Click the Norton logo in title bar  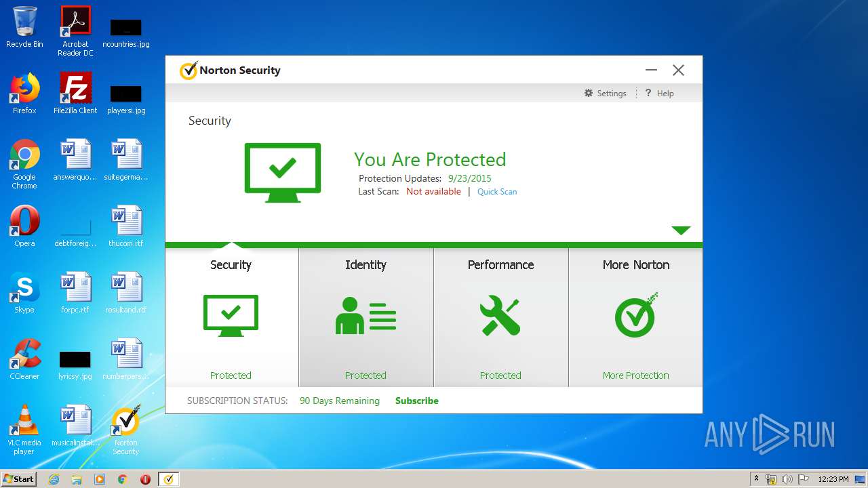click(x=189, y=70)
